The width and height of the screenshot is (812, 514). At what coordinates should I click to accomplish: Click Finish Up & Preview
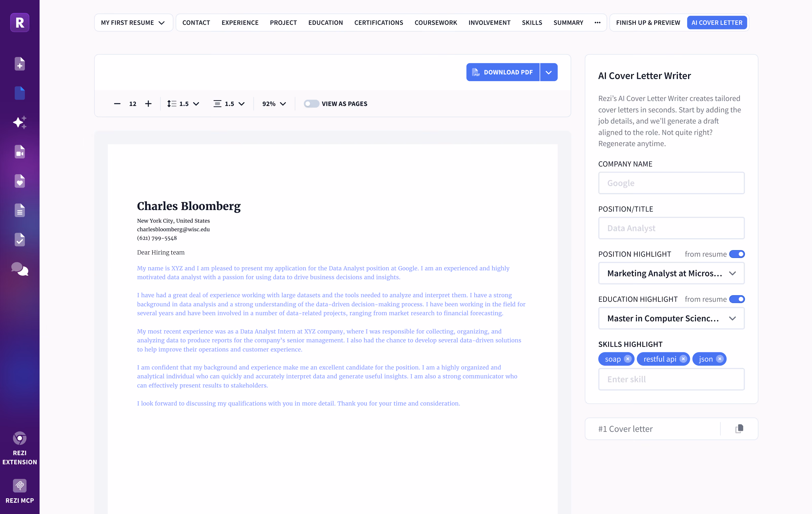(x=648, y=23)
